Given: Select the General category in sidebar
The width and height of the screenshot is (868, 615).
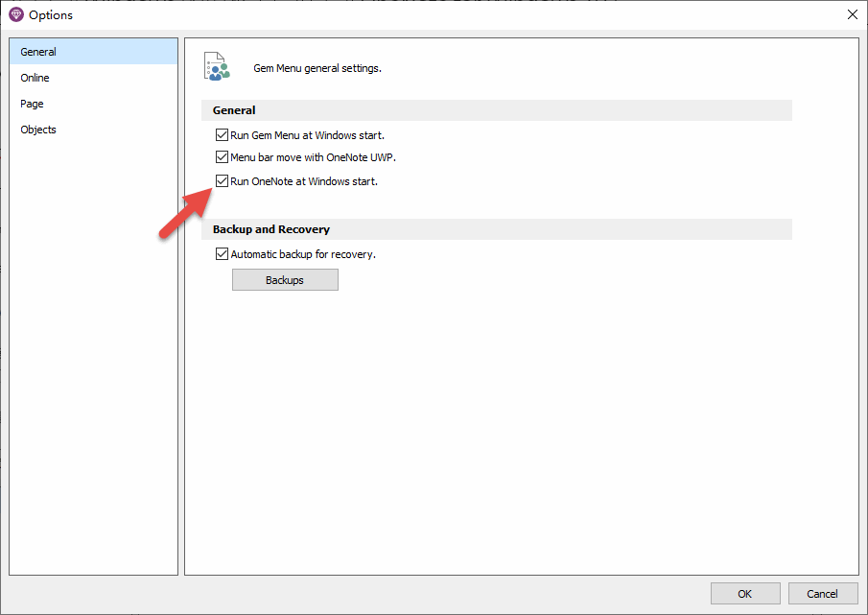Looking at the screenshot, I should [93, 52].
